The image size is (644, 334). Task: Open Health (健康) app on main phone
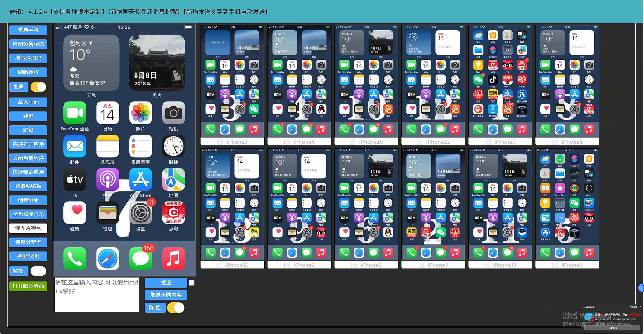(75, 213)
